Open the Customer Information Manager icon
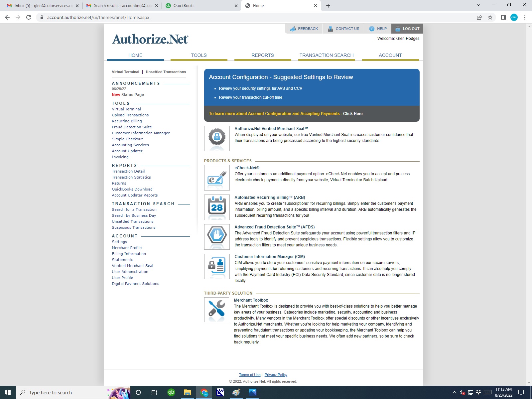The height and width of the screenshot is (399, 532). click(x=217, y=266)
